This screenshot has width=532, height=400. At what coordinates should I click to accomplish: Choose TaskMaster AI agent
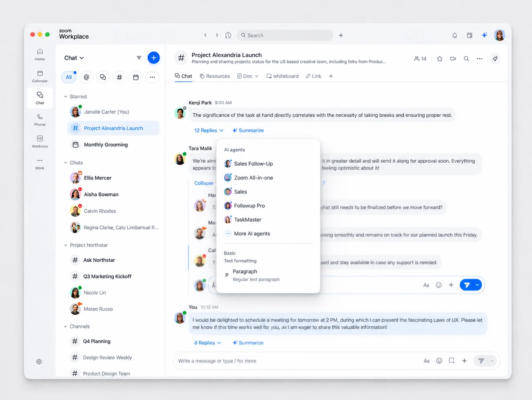(x=268, y=220)
